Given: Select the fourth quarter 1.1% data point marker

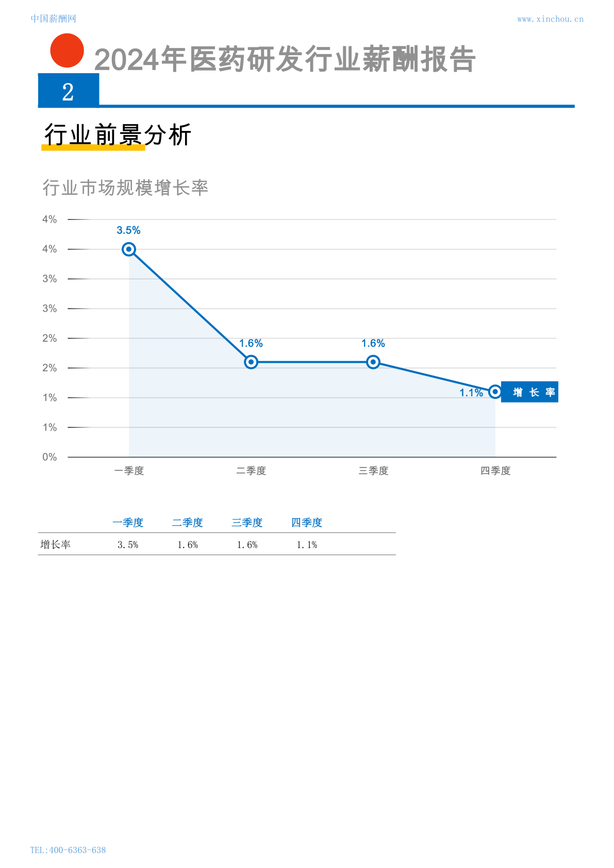Looking at the screenshot, I should pos(495,392).
